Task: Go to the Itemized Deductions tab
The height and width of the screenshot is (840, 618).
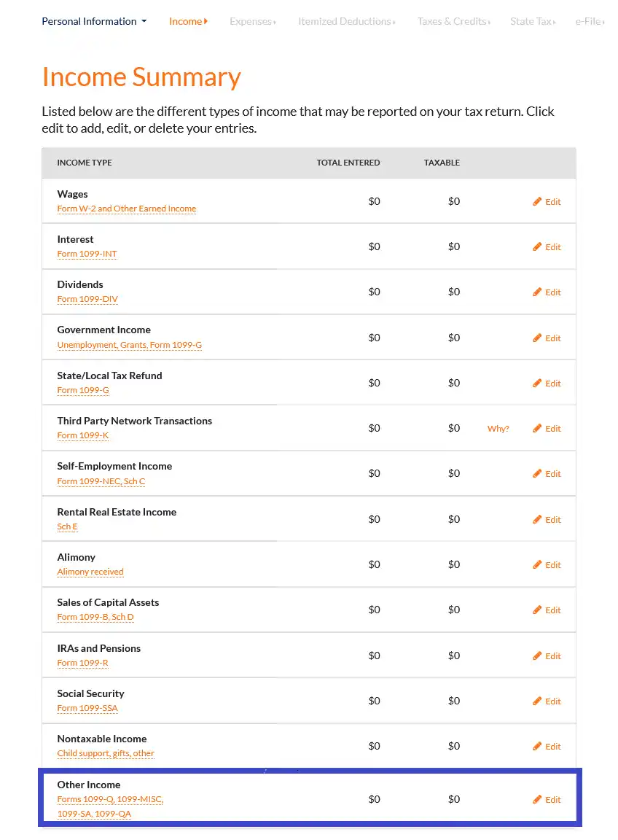Action: point(346,22)
